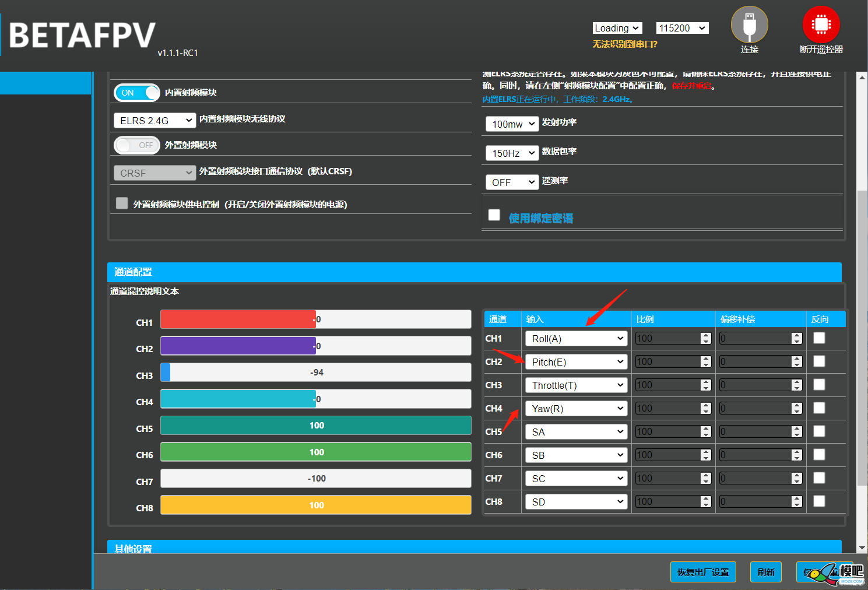Click the USB connect icon
This screenshot has height=590, width=868.
749,25
